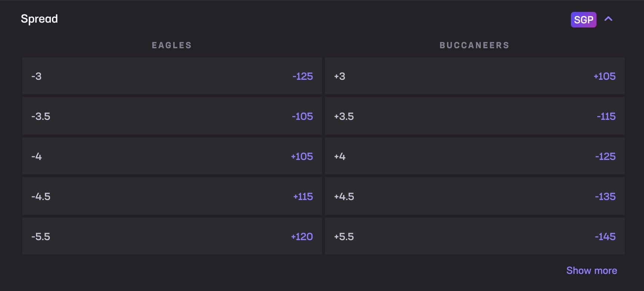Click the +120 odds value
644x291 pixels.
pos(302,236)
